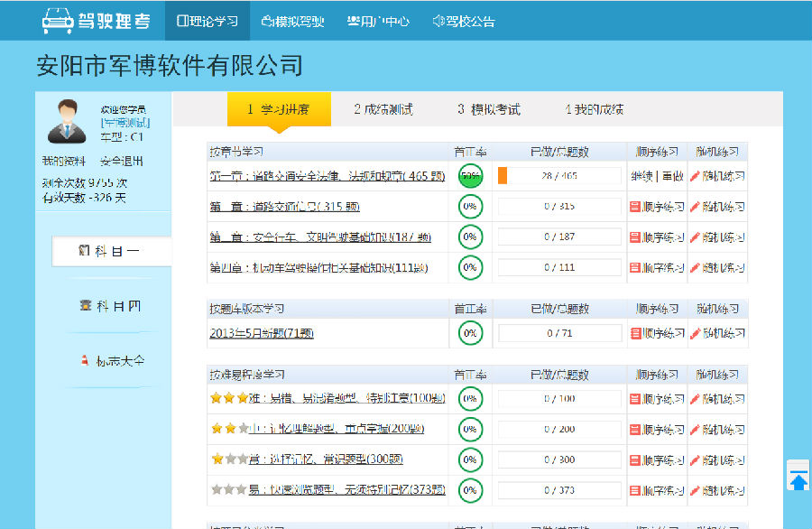Click the student avatar picture
Screen dimensions: 812x529
67,121
